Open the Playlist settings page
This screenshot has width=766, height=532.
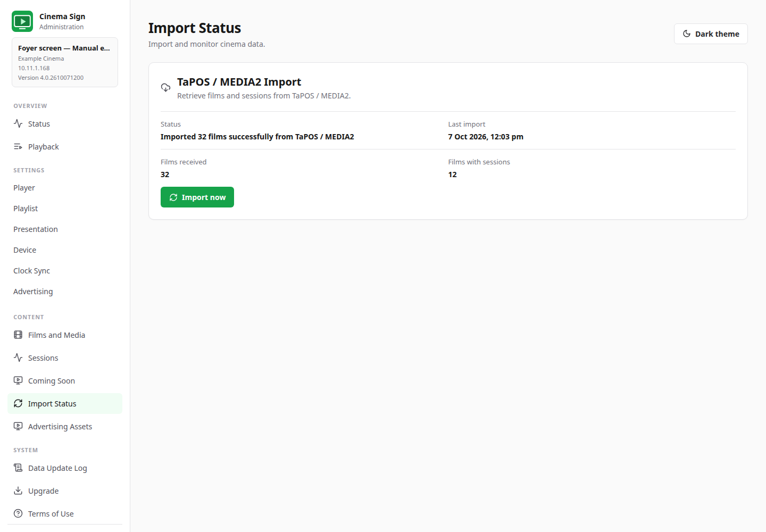point(65,209)
